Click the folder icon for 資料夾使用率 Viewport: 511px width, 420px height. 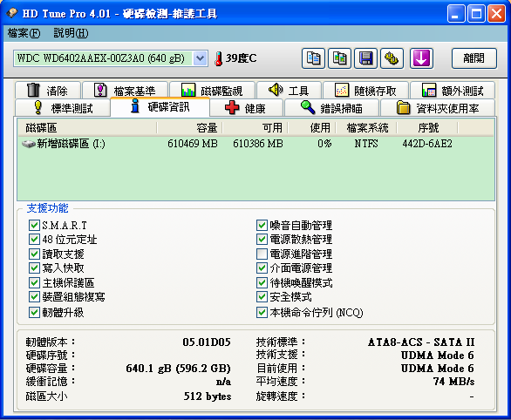(x=404, y=108)
